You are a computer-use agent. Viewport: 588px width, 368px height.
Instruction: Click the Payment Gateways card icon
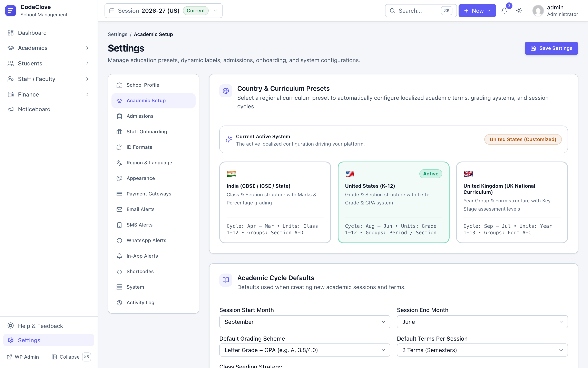click(119, 194)
